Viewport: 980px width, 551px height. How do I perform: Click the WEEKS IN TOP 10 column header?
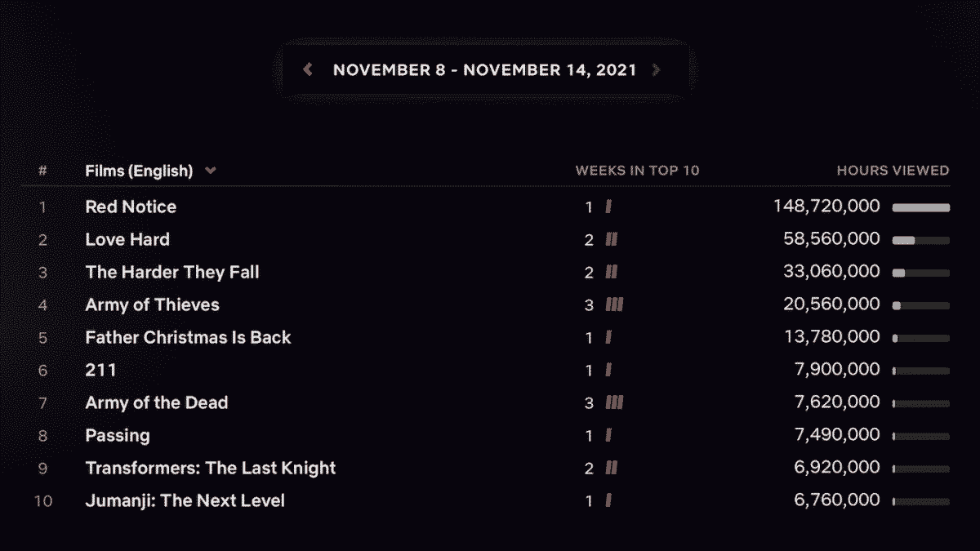point(637,171)
